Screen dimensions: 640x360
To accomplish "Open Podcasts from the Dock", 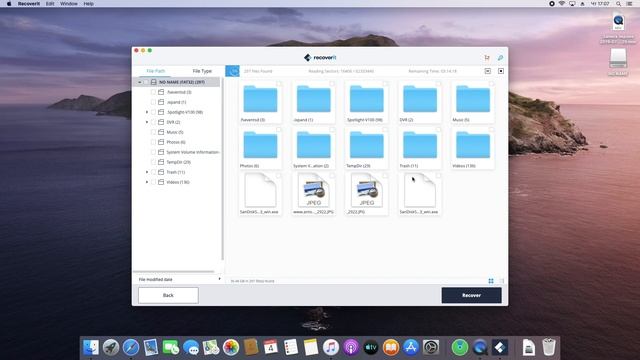I will [351, 347].
